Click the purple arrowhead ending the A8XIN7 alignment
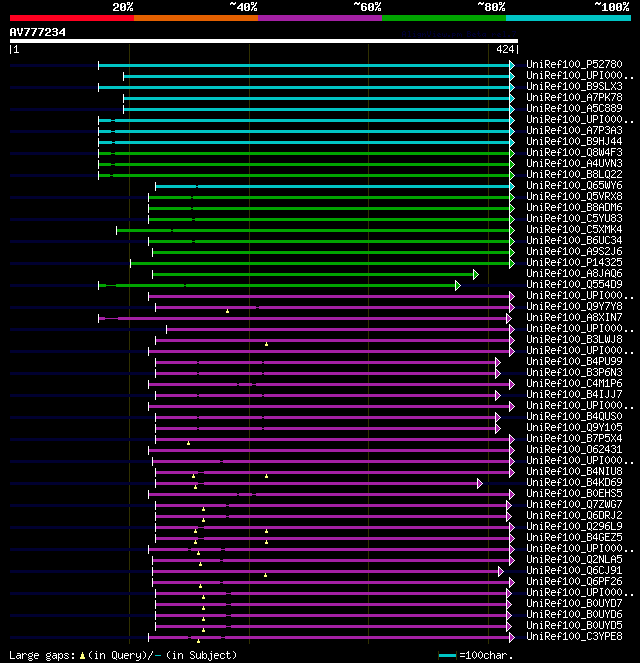The height and width of the screenshot is (663, 640). 509,318
